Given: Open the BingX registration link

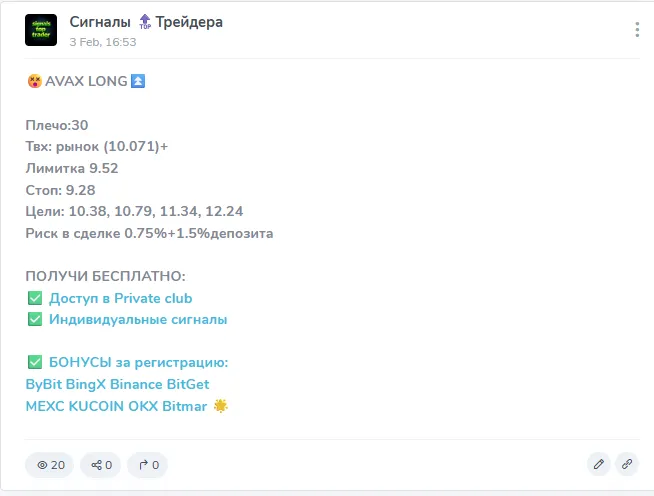Looking at the screenshot, I should 86,384.
